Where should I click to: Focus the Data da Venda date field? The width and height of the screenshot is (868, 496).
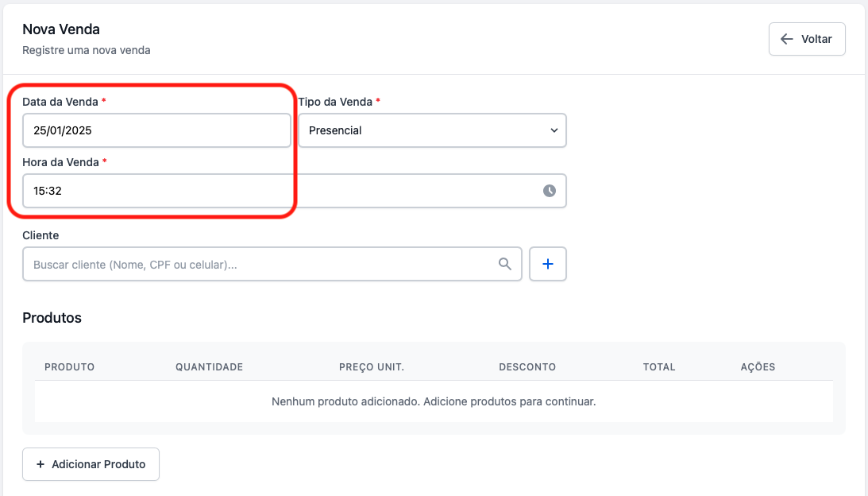[x=156, y=130]
